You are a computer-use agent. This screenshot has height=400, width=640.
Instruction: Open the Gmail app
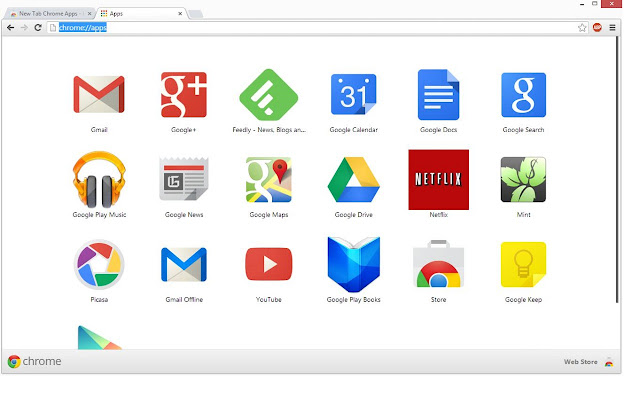point(98,95)
